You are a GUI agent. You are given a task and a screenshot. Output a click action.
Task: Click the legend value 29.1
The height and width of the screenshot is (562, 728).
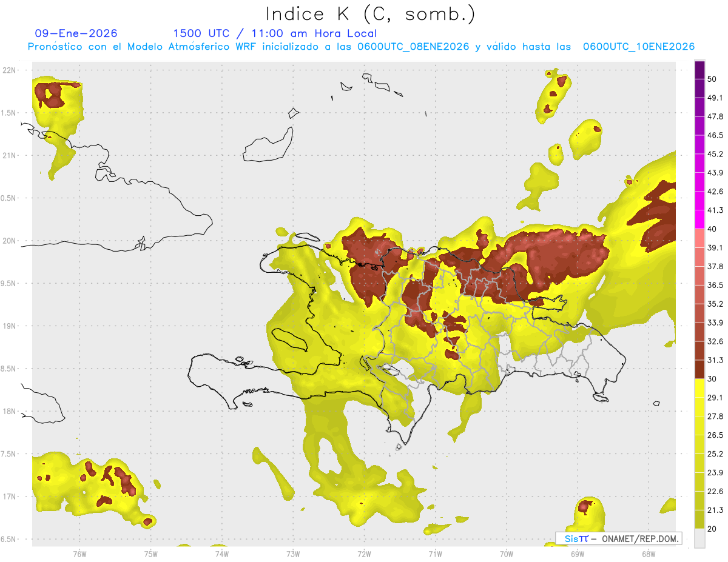[x=715, y=398]
